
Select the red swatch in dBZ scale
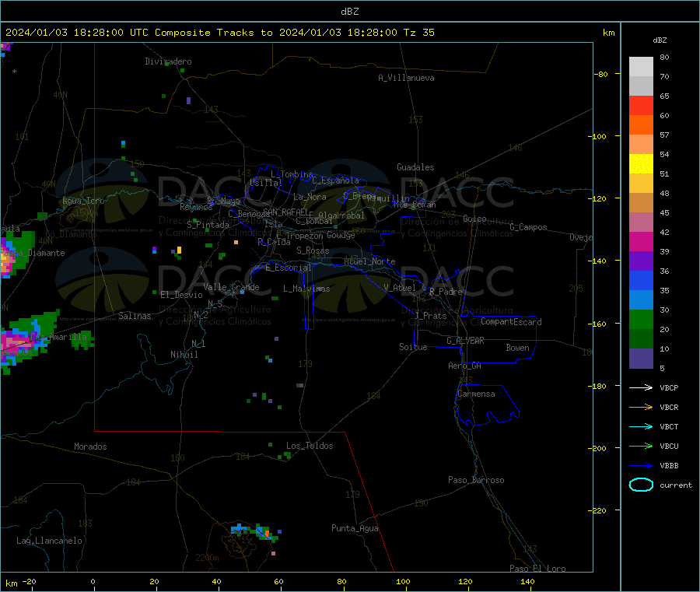(641, 105)
